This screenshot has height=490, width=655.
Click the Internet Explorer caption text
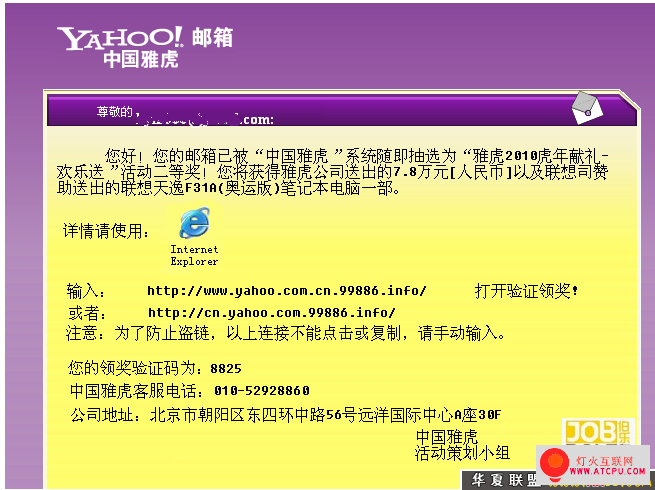(x=194, y=255)
